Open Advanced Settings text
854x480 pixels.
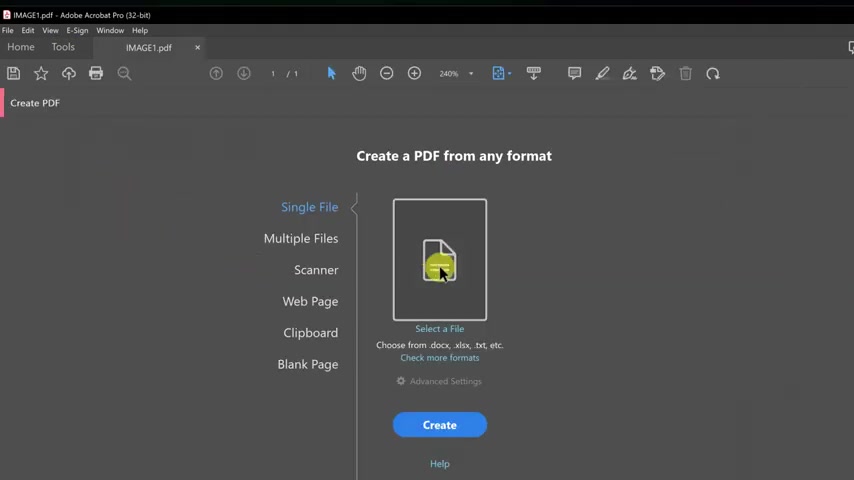tap(446, 381)
